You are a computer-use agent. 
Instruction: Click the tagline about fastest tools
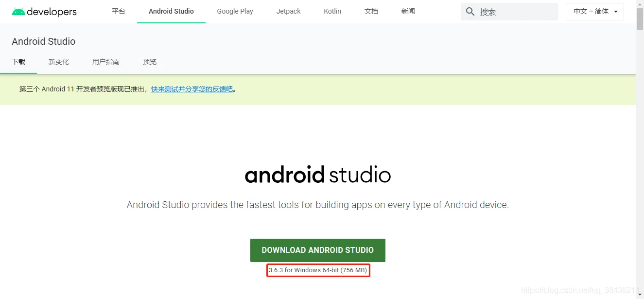tap(318, 205)
